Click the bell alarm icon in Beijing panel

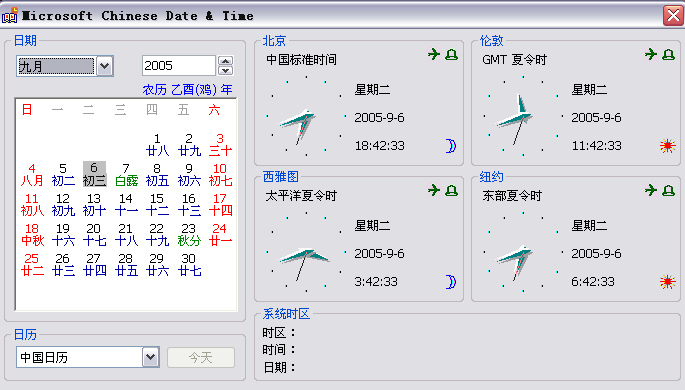point(451,55)
